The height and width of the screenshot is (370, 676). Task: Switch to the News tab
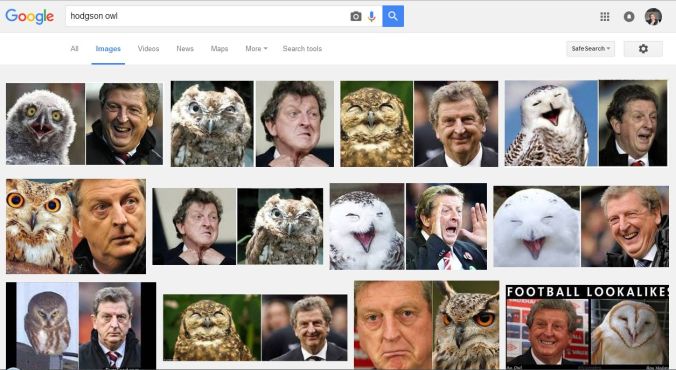185,49
